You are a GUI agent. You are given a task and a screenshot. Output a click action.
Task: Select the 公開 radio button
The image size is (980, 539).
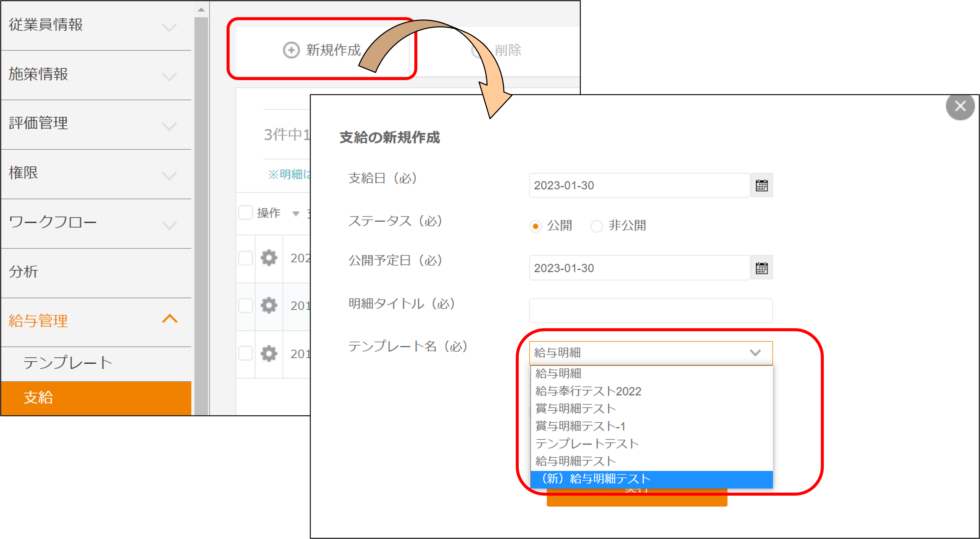pos(535,226)
